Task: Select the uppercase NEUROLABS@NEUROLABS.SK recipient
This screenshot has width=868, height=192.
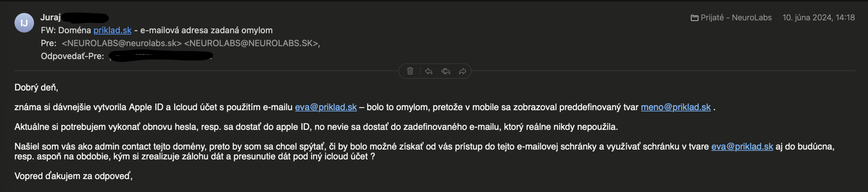Action: [x=251, y=43]
